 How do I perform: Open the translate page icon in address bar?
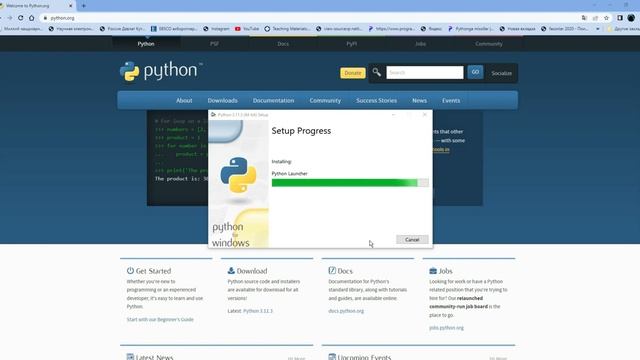click(584, 18)
